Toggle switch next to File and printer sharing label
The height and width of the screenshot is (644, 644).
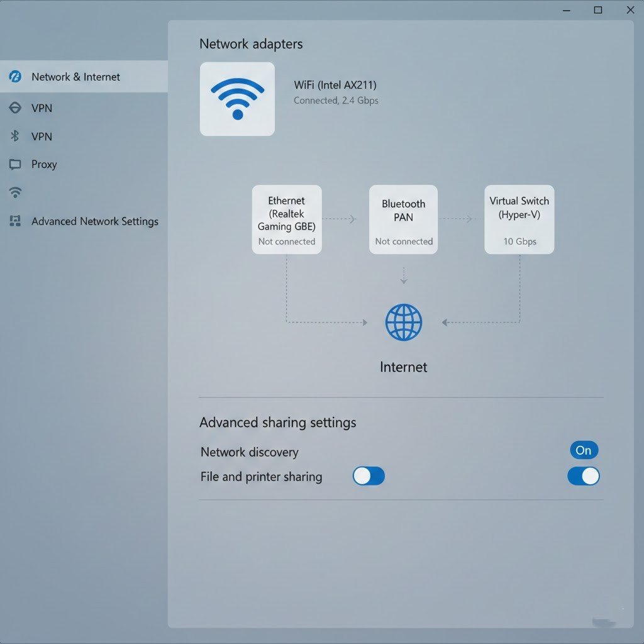pyautogui.click(x=369, y=476)
